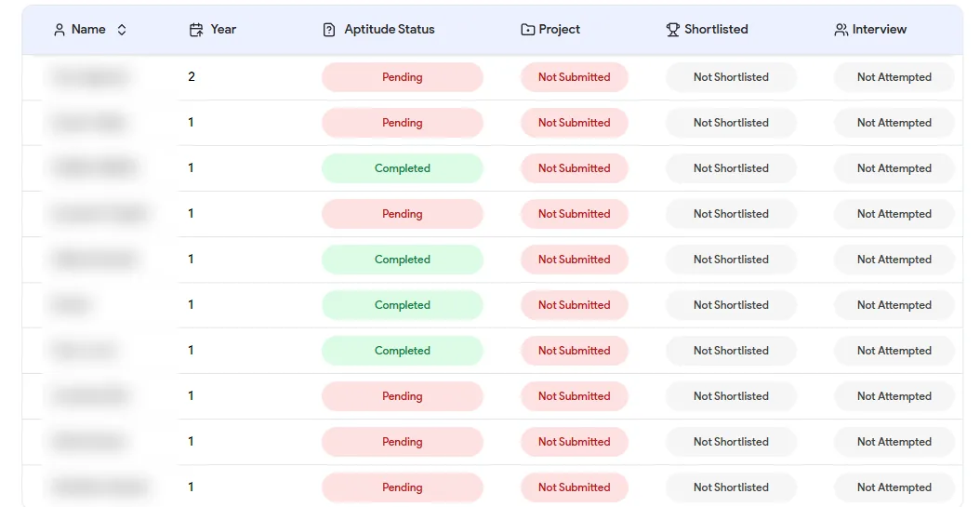The width and height of the screenshot is (980, 507).
Task: Click the Pending badge in the bottom row
Action: pos(403,487)
